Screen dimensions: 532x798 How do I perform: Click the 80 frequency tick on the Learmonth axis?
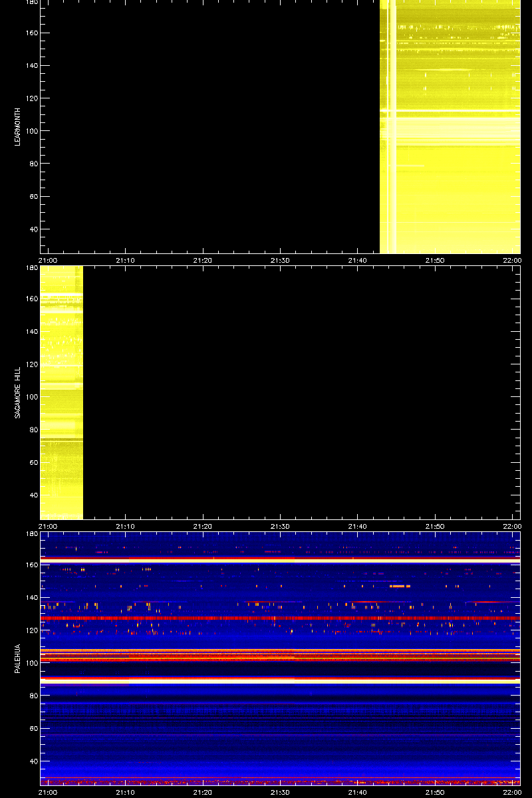(33, 164)
